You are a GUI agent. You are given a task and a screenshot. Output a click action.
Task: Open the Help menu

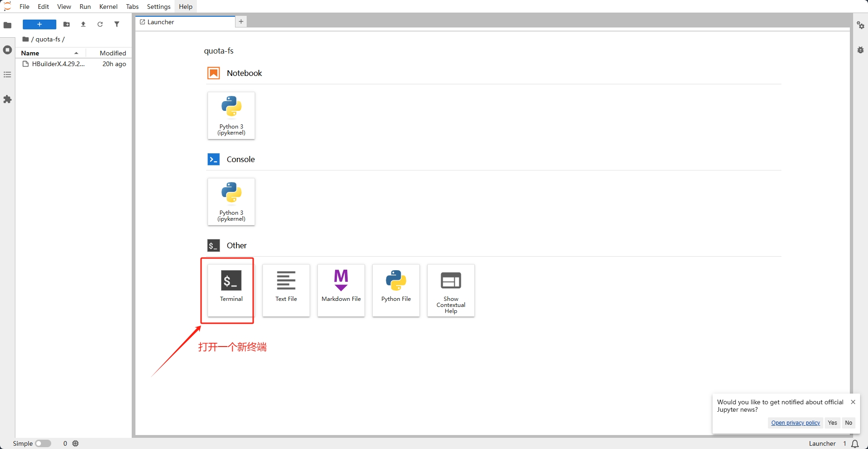coord(186,7)
